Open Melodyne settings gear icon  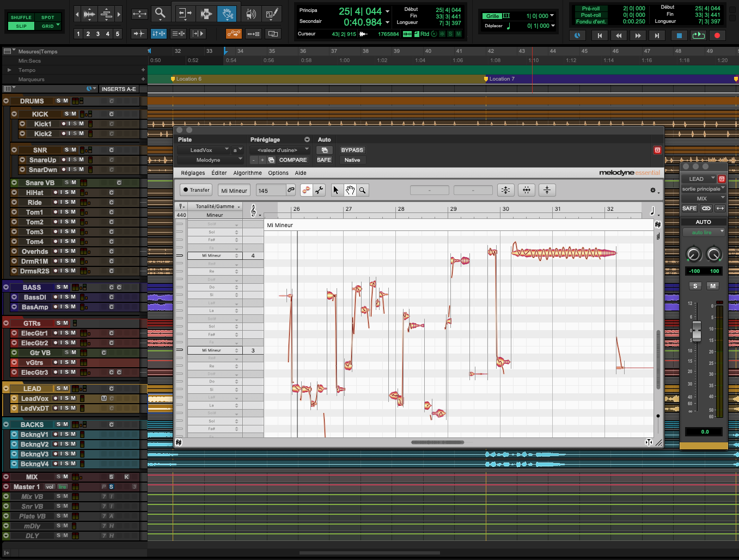point(653,190)
